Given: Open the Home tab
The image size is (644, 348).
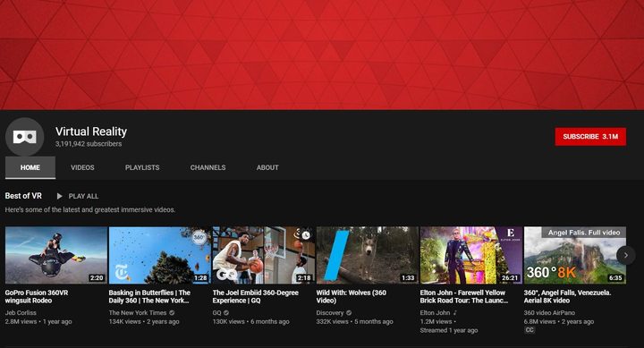Looking at the screenshot, I should pyautogui.click(x=30, y=167).
